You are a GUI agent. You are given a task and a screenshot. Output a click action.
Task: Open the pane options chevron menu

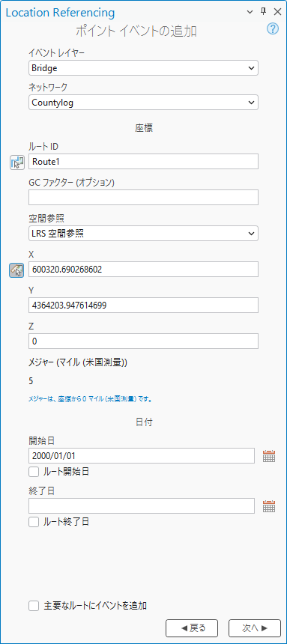click(250, 12)
